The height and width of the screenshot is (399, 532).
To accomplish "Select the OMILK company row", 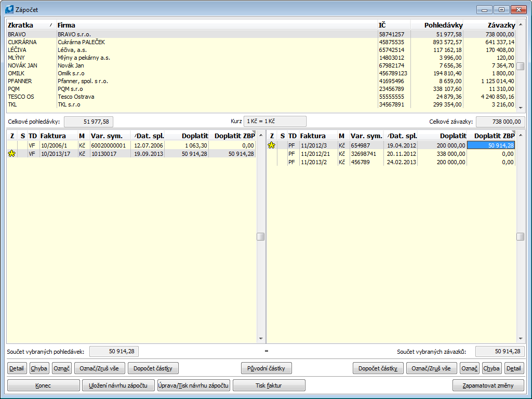I will 261,73.
